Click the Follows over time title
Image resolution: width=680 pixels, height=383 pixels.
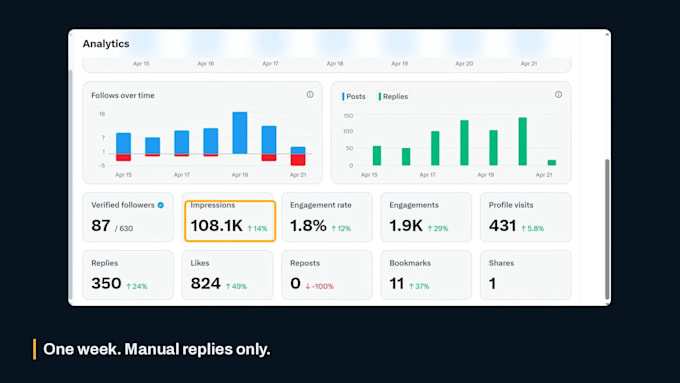123,95
